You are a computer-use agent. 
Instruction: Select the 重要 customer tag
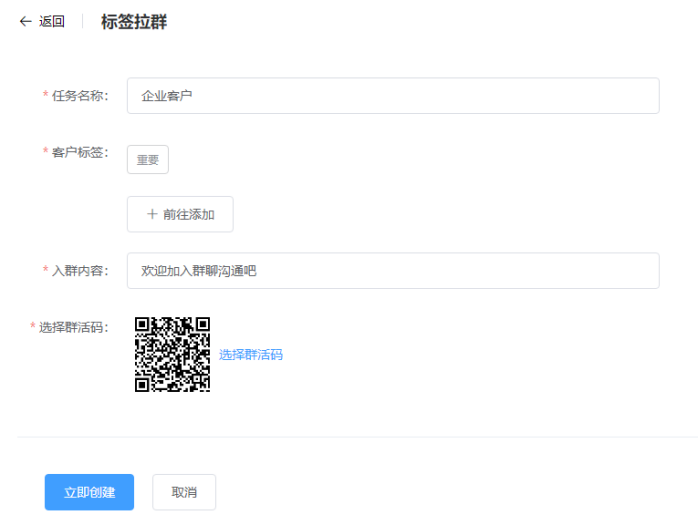[148, 160]
